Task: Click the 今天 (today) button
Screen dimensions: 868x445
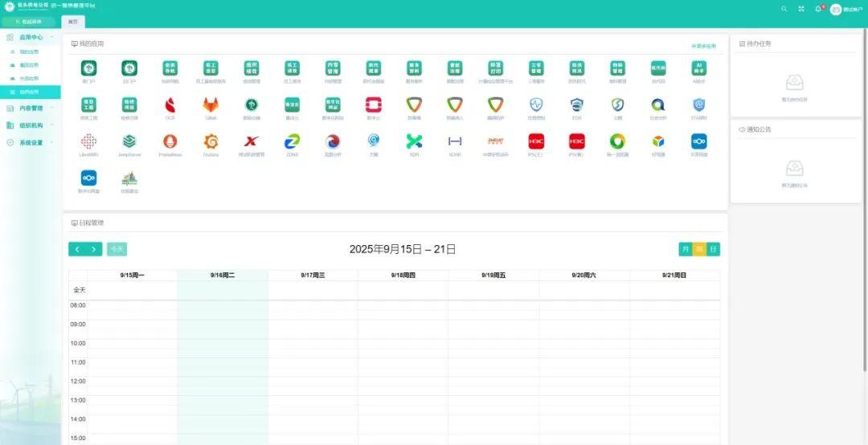Action: (x=117, y=249)
